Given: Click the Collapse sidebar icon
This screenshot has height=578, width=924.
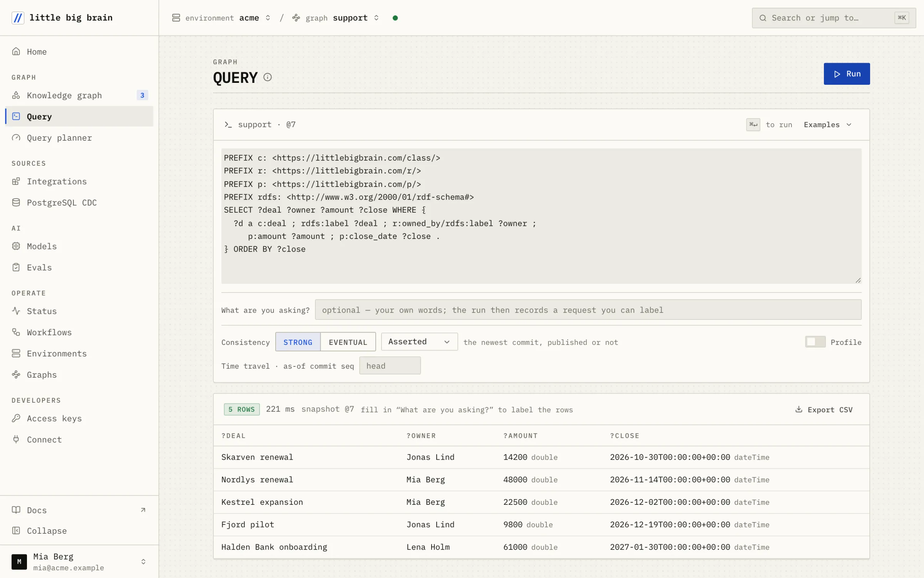Looking at the screenshot, I should (x=16, y=531).
